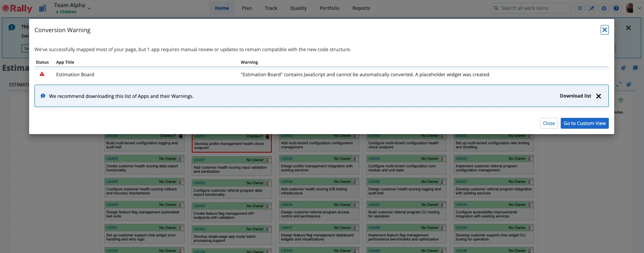Click the Status column header
The height and width of the screenshot is (253, 644).
(x=42, y=62)
